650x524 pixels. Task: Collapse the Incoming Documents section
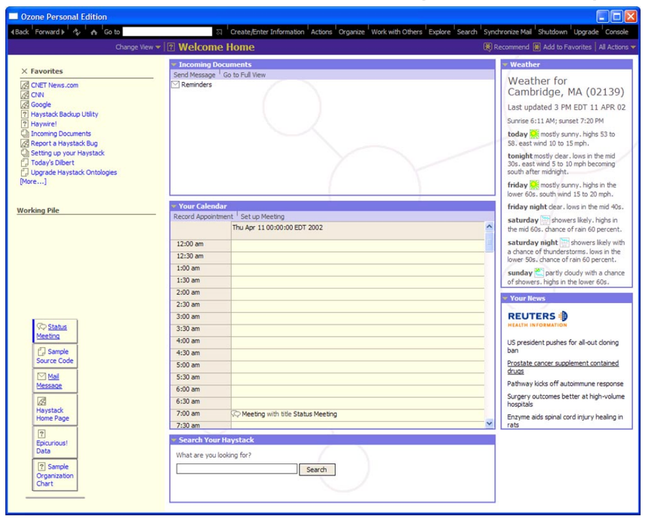[x=174, y=65]
